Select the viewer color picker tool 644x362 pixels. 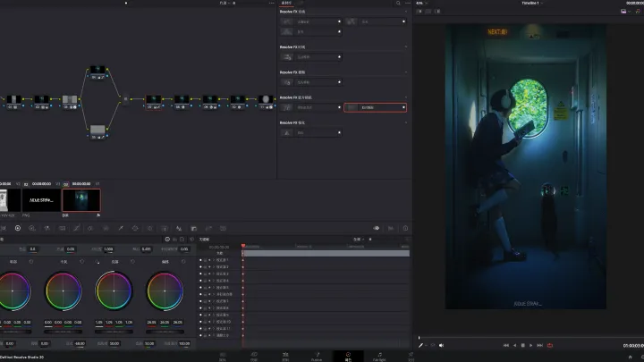coord(420,346)
